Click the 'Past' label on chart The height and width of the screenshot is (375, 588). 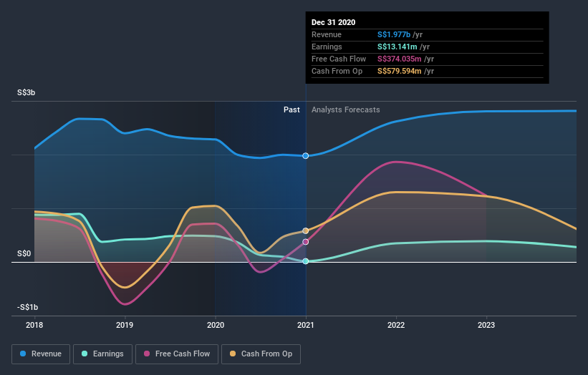291,109
